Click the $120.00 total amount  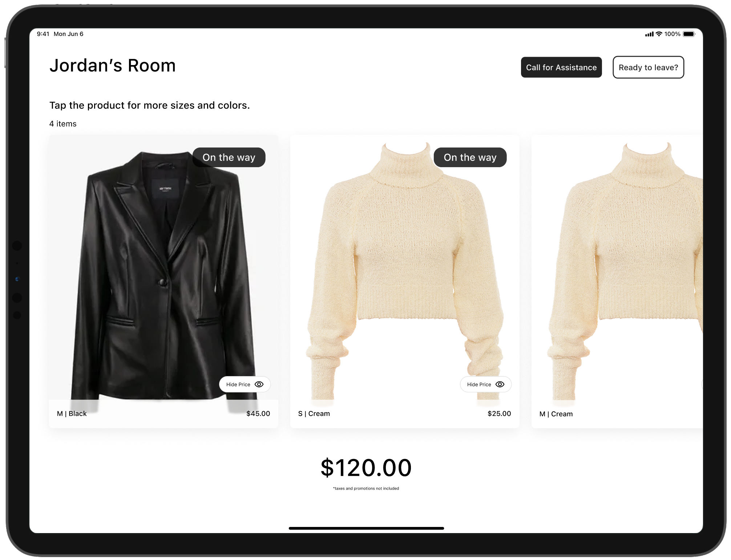[366, 468]
